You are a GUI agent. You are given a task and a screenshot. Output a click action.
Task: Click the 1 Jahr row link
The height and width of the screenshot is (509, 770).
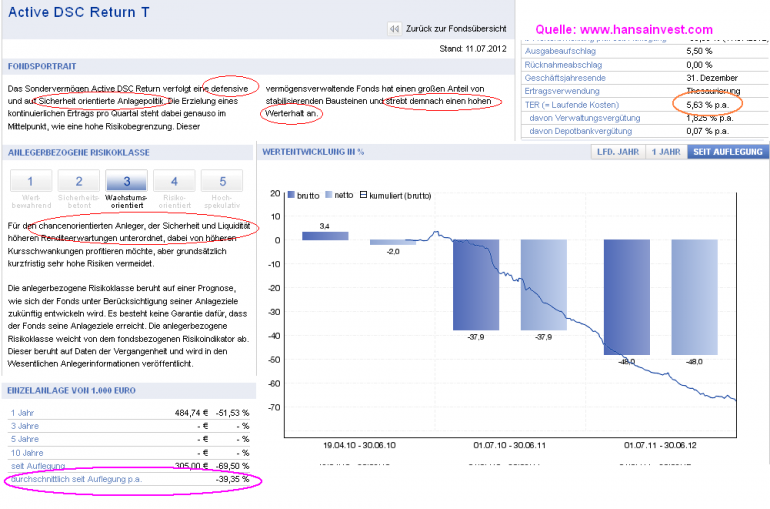point(21,412)
